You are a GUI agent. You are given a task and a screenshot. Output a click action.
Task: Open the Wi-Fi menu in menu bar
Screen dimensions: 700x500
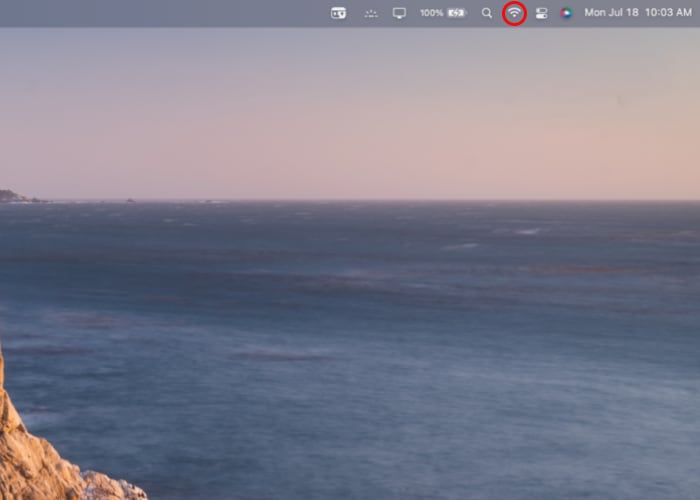pos(514,13)
